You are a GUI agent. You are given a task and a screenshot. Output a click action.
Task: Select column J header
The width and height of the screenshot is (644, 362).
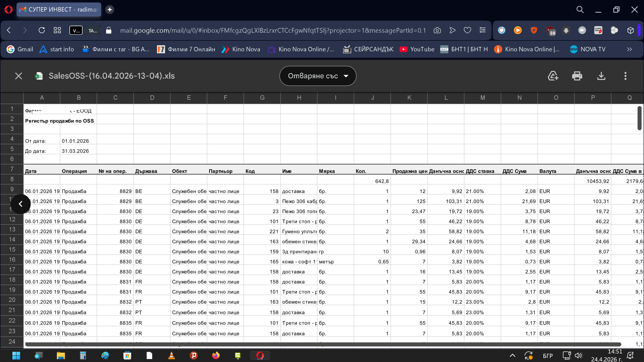coord(372,98)
